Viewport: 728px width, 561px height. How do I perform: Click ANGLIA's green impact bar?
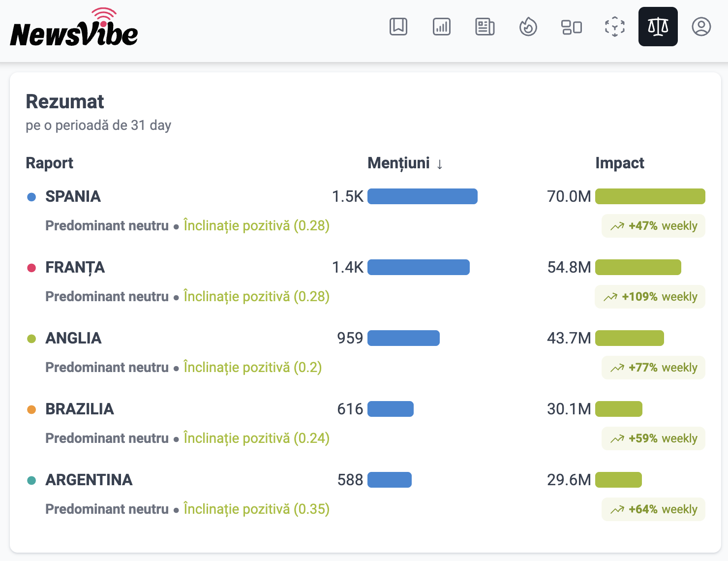click(630, 338)
